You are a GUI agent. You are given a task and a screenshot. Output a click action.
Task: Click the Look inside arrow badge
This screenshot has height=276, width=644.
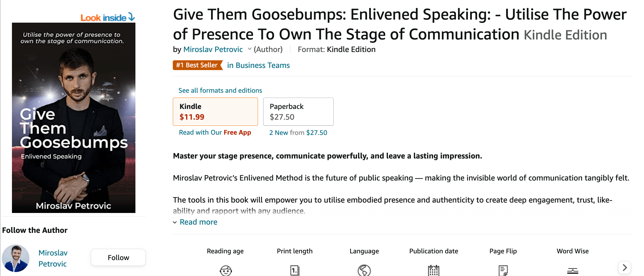coord(108,17)
